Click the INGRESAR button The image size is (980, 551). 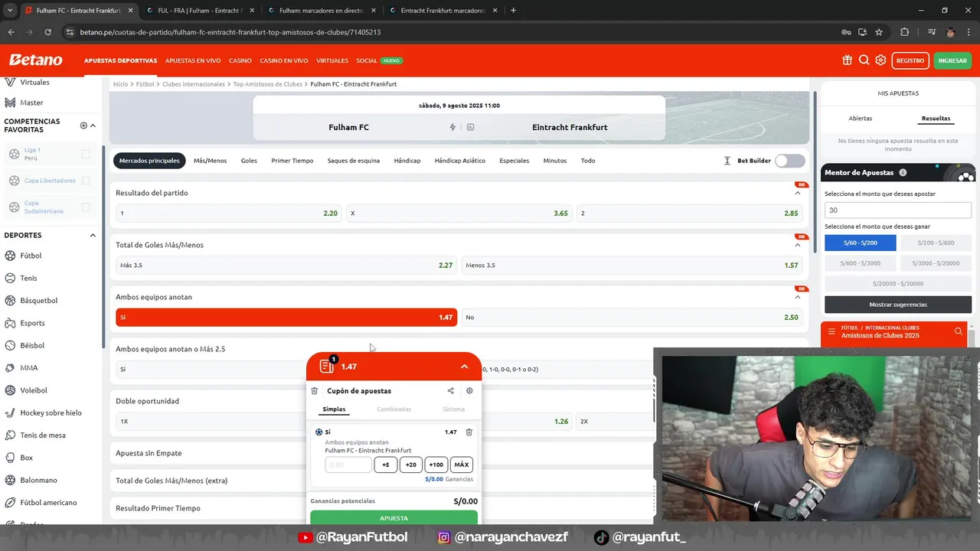[x=952, y=60]
